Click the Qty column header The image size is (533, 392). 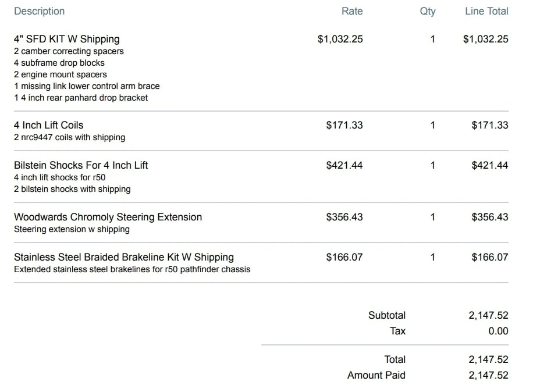point(427,11)
